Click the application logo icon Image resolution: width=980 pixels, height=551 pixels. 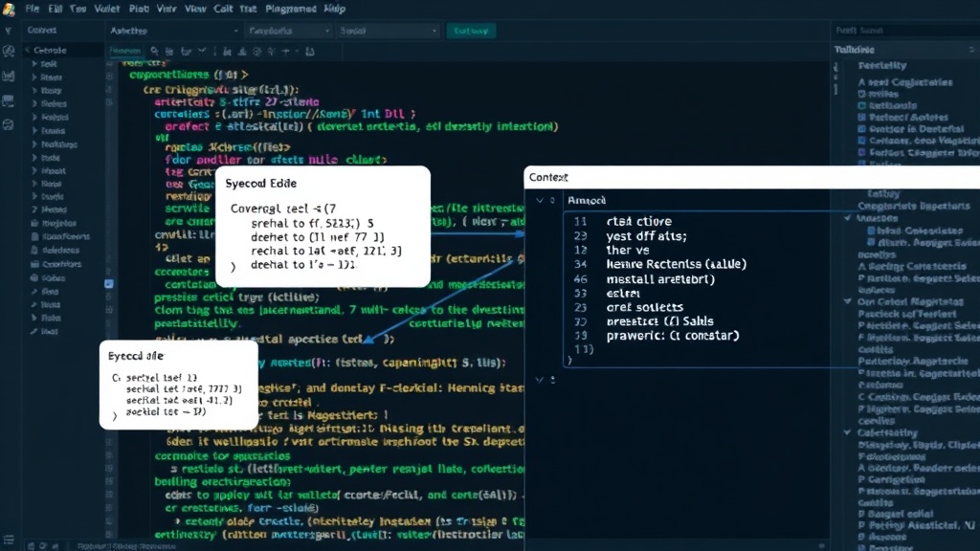[x=9, y=9]
